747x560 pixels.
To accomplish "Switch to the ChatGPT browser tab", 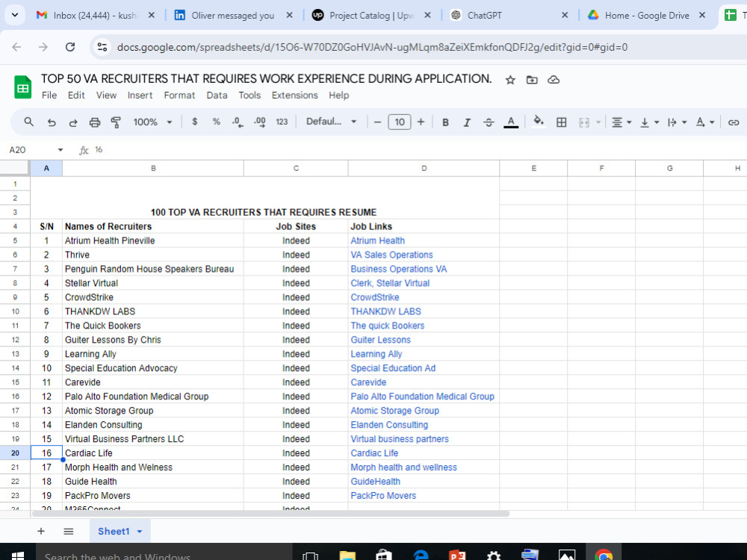I will (x=508, y=15).
